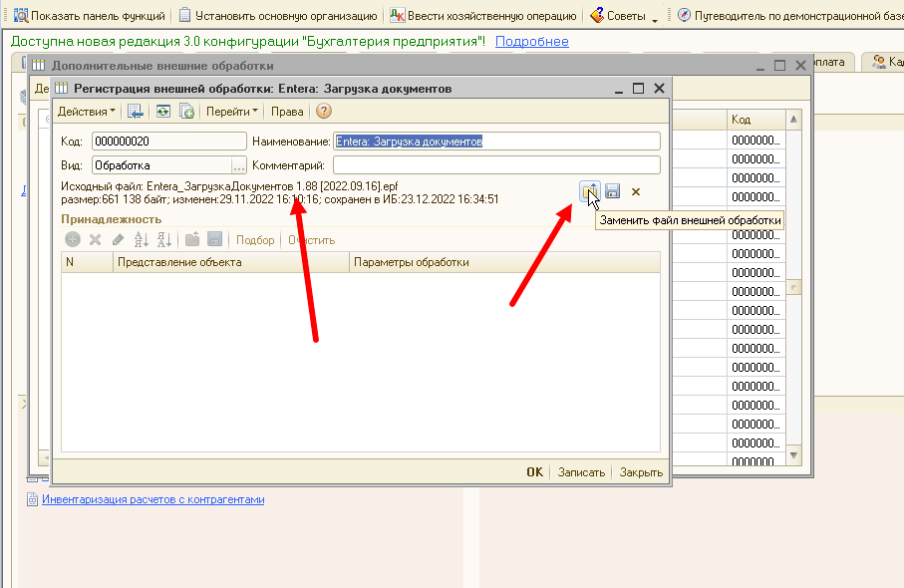Follow the Подробнее link about the new edition
This screenshot has width=904, height=588.
[x=531, y=42]
